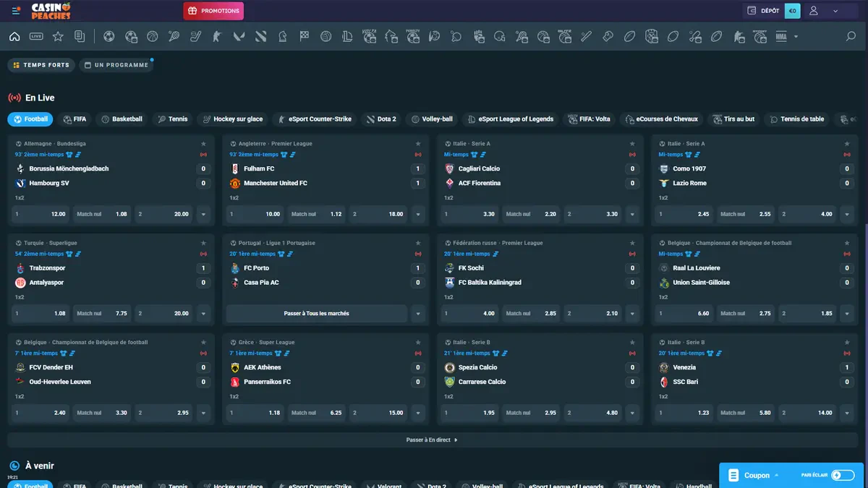The width and height of the screenshot is (868, 488).
Task: Open the user account icon
Action: pyautogui.click(x=814, y=11)
